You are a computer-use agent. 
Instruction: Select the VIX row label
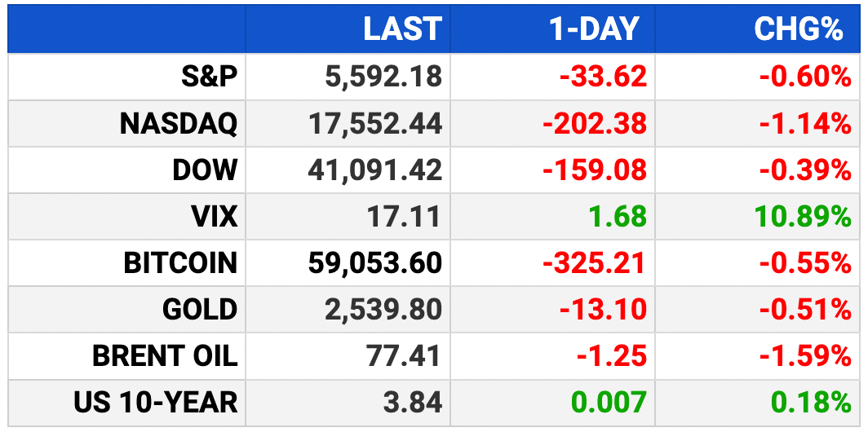213,216
